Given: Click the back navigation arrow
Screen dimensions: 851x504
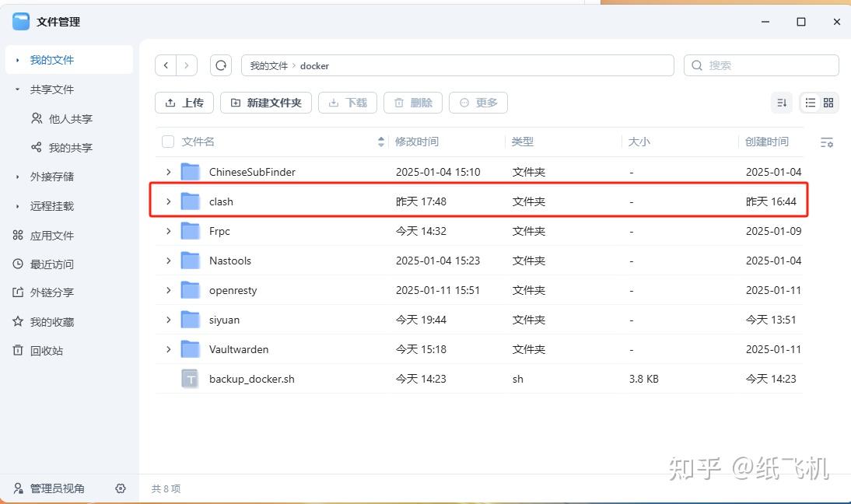Looking at the screenshot, I should 166,65.
